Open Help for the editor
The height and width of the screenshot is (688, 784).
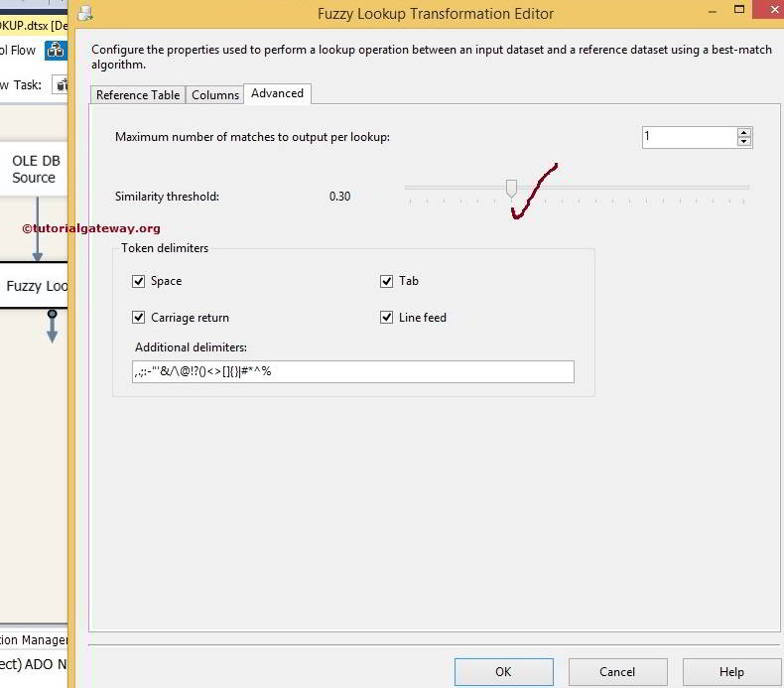coord(731,672)
